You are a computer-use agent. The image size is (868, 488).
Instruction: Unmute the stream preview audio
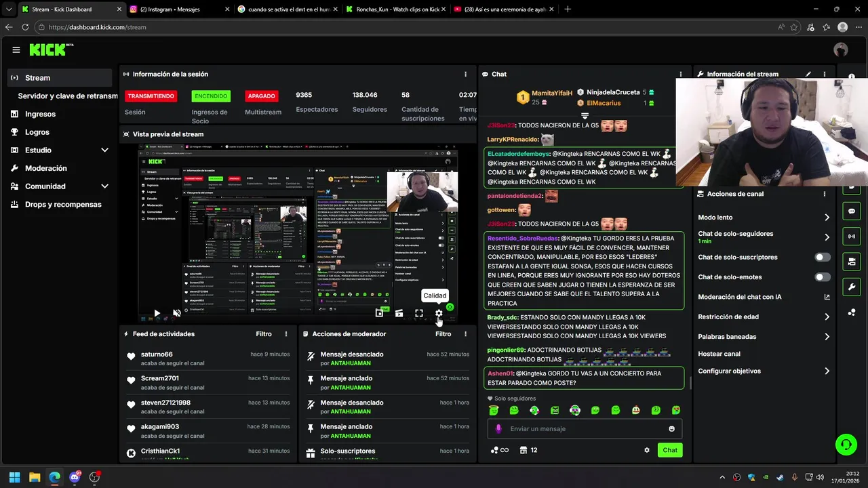pos(177,313)
